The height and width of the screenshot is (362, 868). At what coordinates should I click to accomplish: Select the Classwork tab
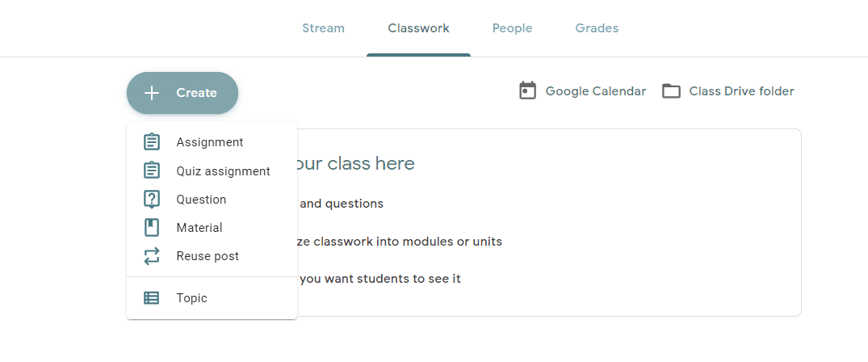point(418,28)
